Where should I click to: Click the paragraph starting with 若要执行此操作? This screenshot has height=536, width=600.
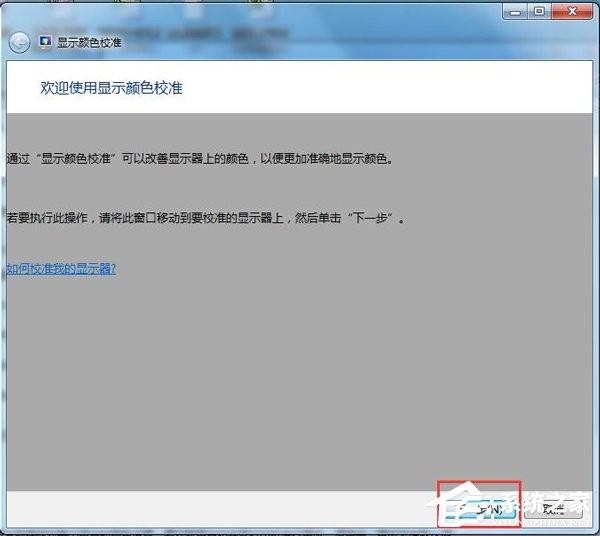[205, 218]
